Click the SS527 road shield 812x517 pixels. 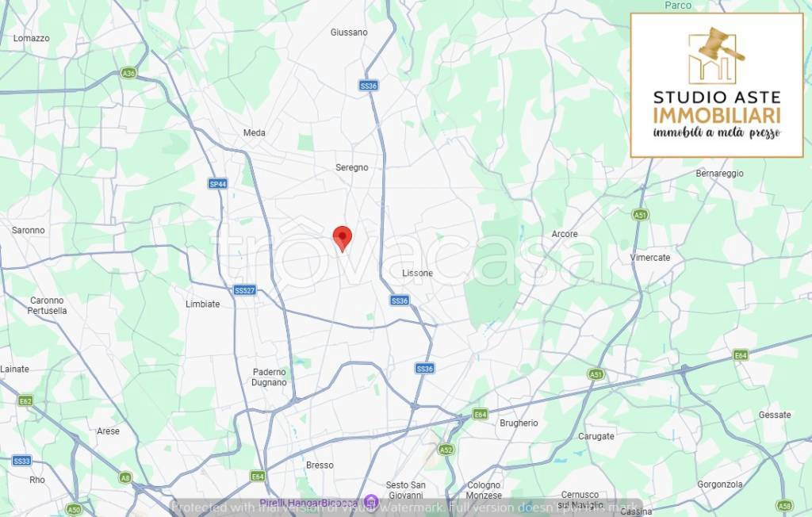coord(244,290)
